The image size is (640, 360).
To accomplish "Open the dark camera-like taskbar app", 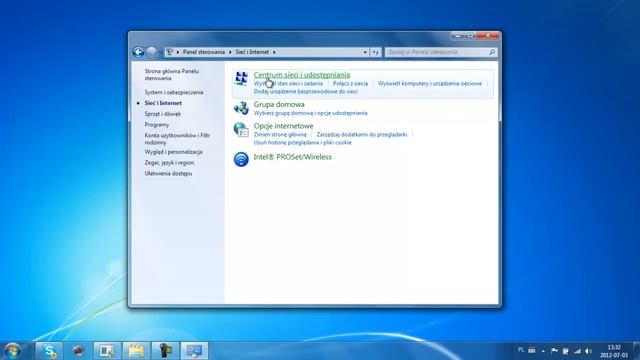I will [165, 351].
